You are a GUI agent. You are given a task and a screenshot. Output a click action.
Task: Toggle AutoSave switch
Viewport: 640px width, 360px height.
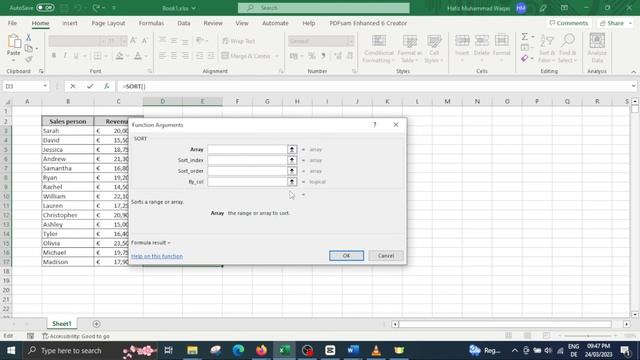pos(45,8)
